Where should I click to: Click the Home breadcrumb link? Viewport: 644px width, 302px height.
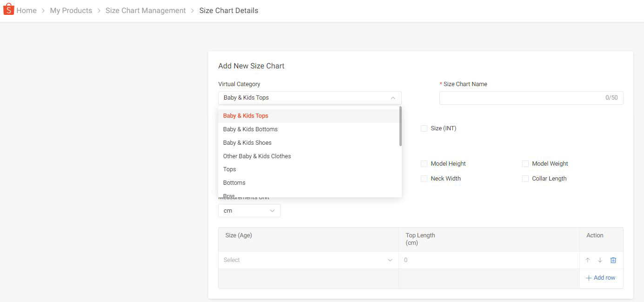(x=26, y=10)
